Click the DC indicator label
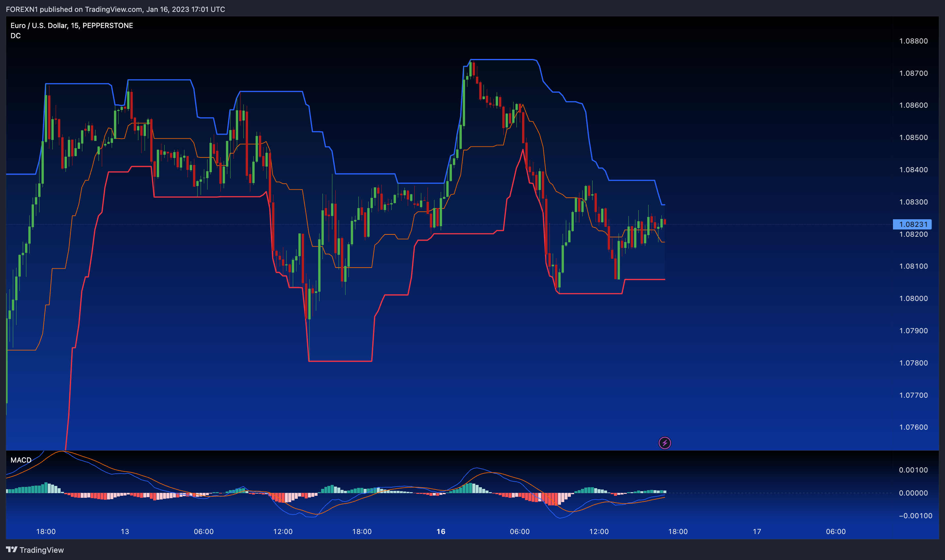The image size is (945, 560). click(x=15, y=36)
